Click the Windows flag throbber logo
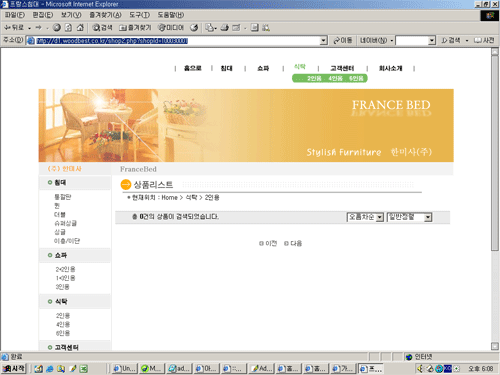 tap(490, 15)
